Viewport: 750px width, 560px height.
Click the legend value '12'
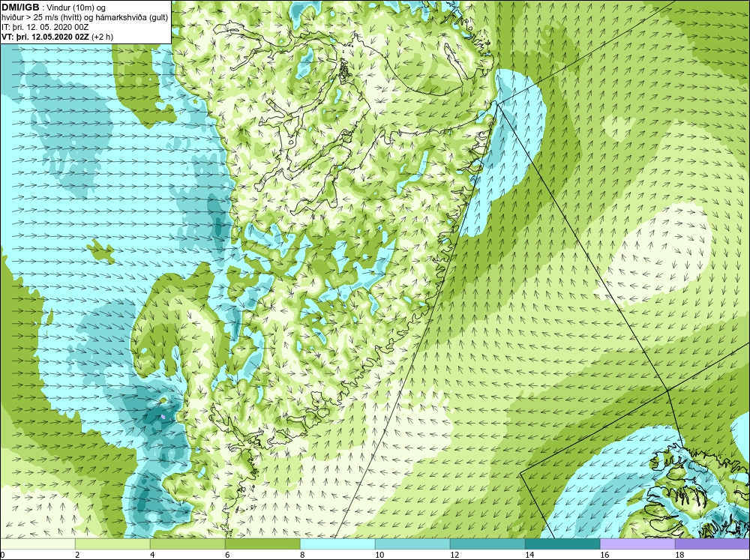454,555
